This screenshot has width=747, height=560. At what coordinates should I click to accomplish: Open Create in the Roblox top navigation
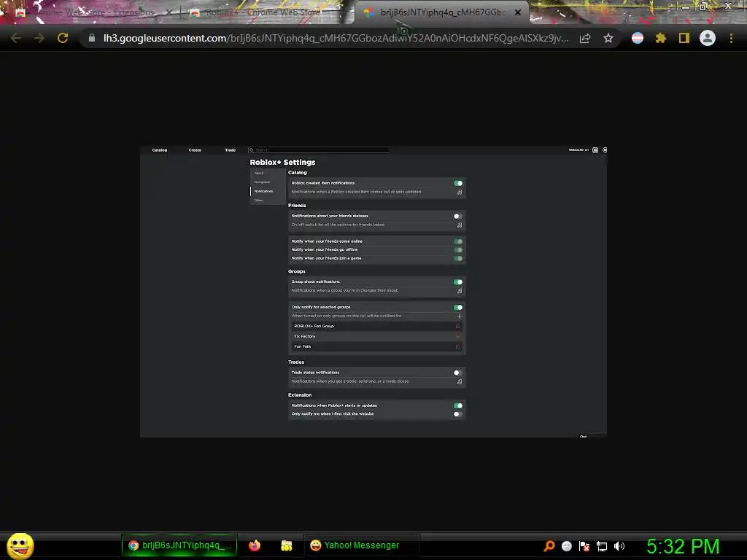[195, 150]
